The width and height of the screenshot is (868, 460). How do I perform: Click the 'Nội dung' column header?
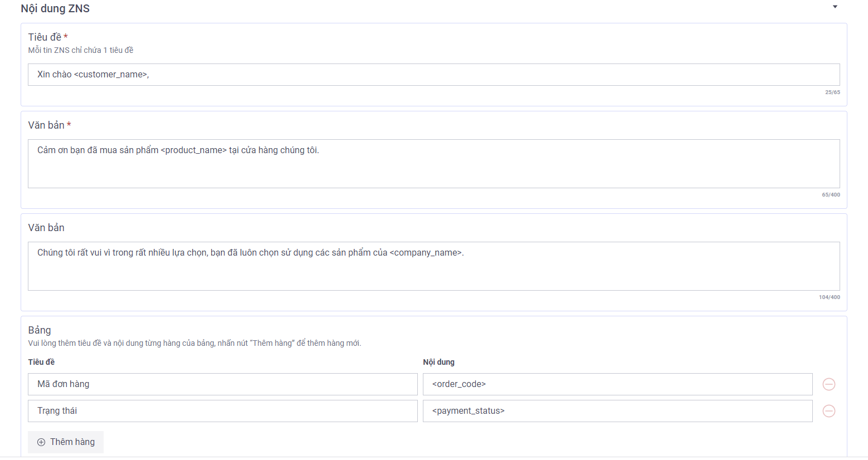click(x=438, y=362)
